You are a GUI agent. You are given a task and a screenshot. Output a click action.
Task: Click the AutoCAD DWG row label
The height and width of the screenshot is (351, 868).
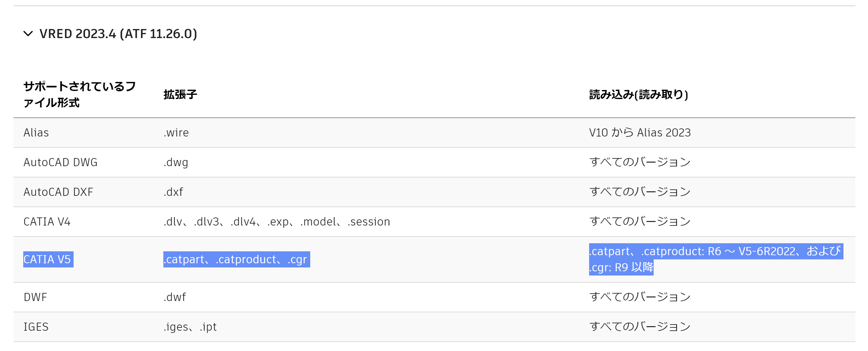click(60, 162)
